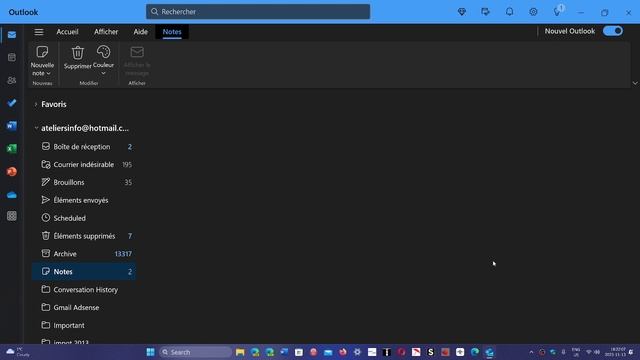Select the Notes folder
This screenshot has width=640, height=360.
pyautogui.click(x=84, y=271)
